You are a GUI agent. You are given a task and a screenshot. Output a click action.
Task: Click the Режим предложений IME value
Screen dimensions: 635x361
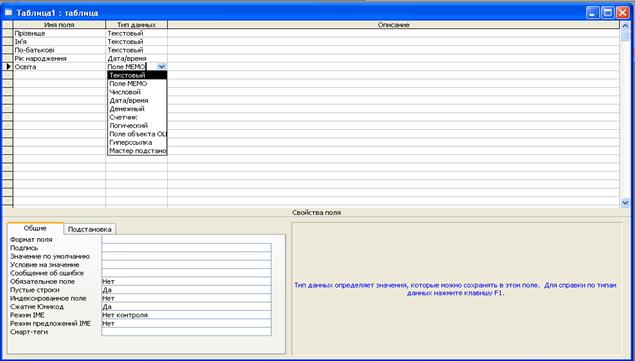pos(186,323)
